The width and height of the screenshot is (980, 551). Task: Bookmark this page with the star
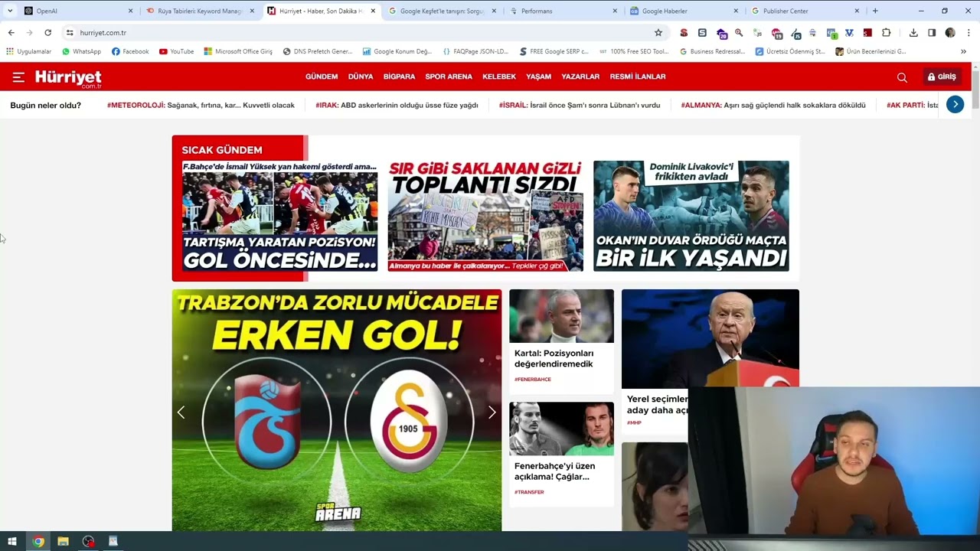tap(658, 33)
